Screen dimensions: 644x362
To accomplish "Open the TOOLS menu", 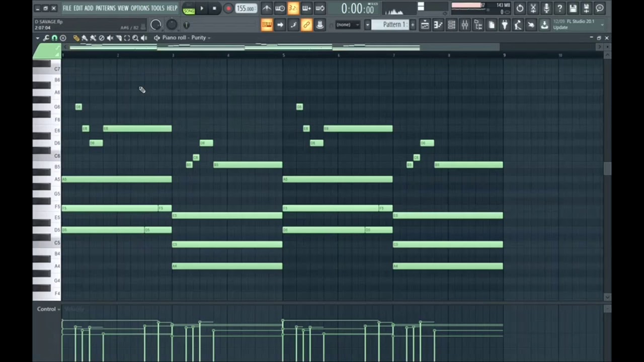I will click(158, 8).
